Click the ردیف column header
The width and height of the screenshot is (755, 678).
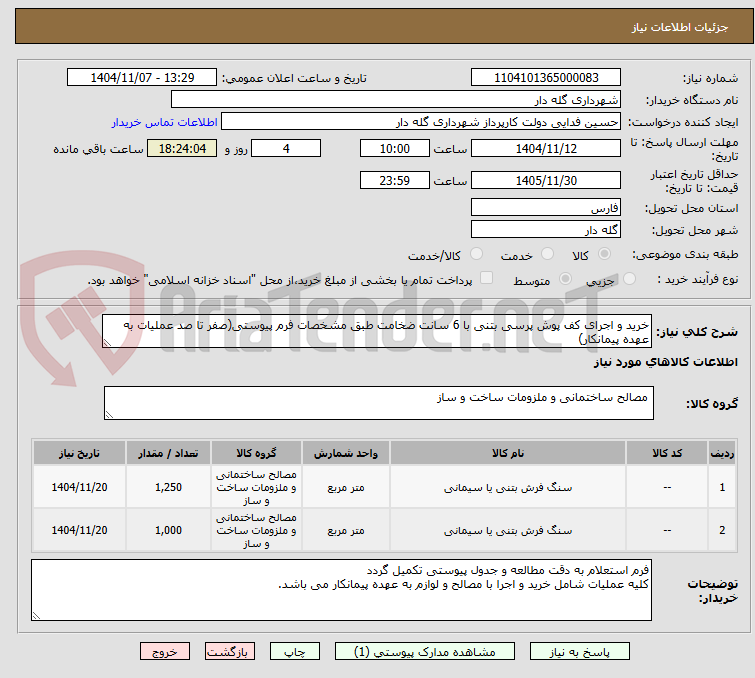click(722, 453)
